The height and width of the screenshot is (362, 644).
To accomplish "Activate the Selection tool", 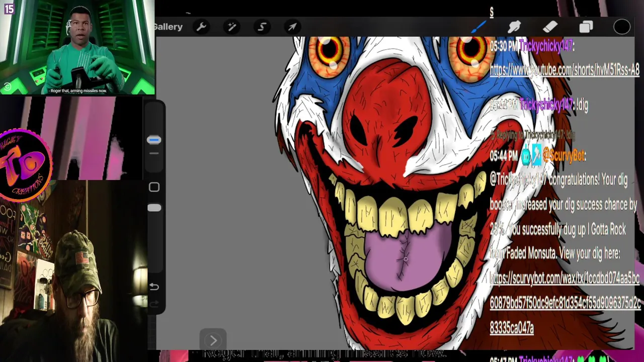I will pos(262,27).
